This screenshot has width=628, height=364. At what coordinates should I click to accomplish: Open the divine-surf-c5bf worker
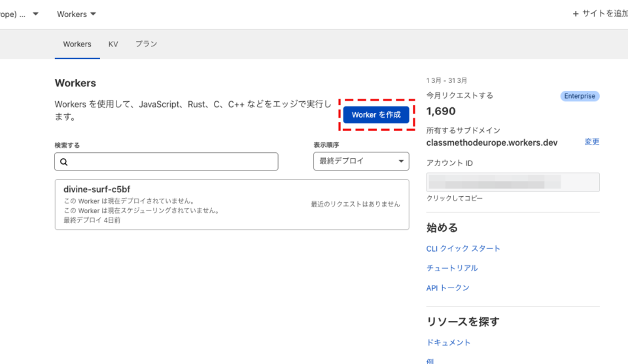click(232, 205)
